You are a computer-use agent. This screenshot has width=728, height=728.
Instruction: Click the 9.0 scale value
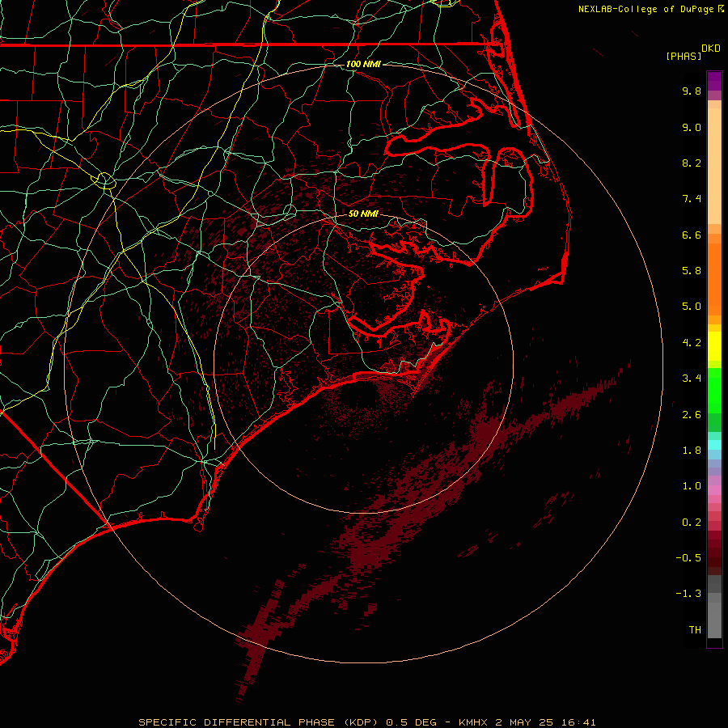[x=692, y=127]
